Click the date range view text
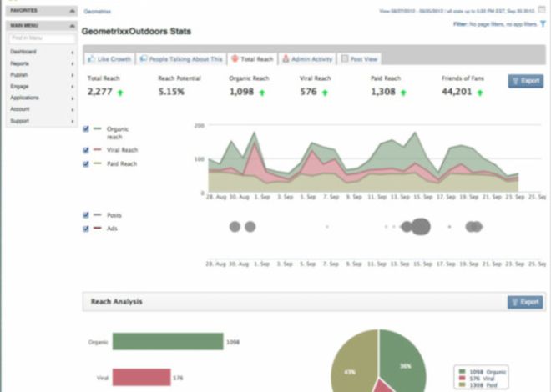This screenshot has height=392, width=551. [457, 11]
